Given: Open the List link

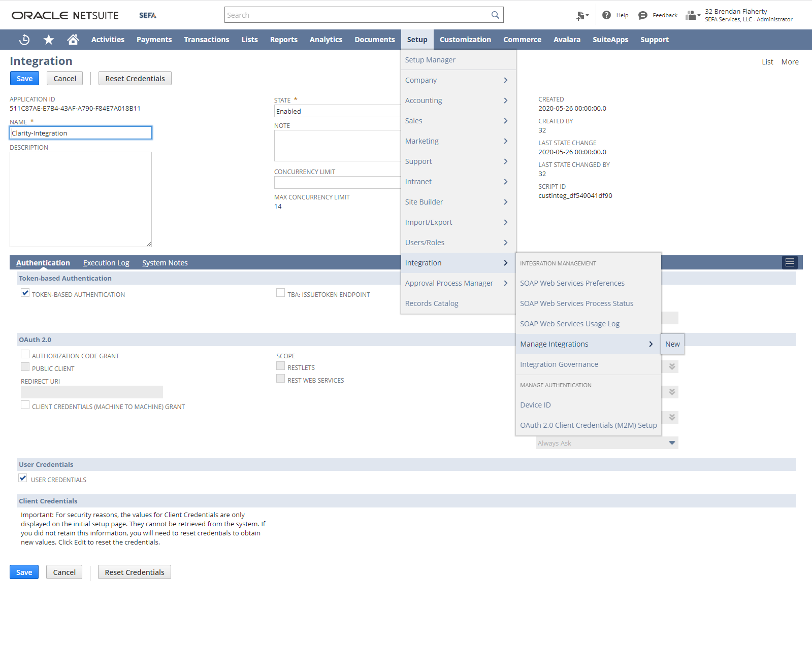Looking at the screenshot, I should click(767, 62).
